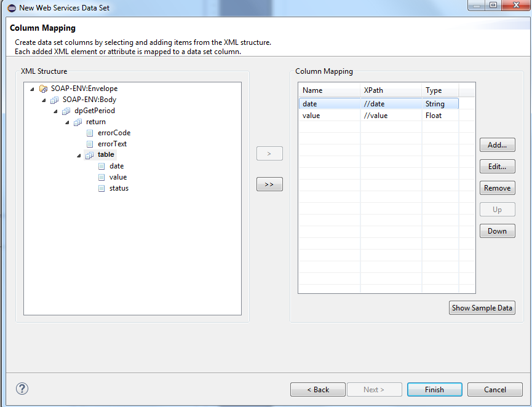Click the errorCode leaf icon
Viewport: 532px width, 407px height.
(90, 133)
